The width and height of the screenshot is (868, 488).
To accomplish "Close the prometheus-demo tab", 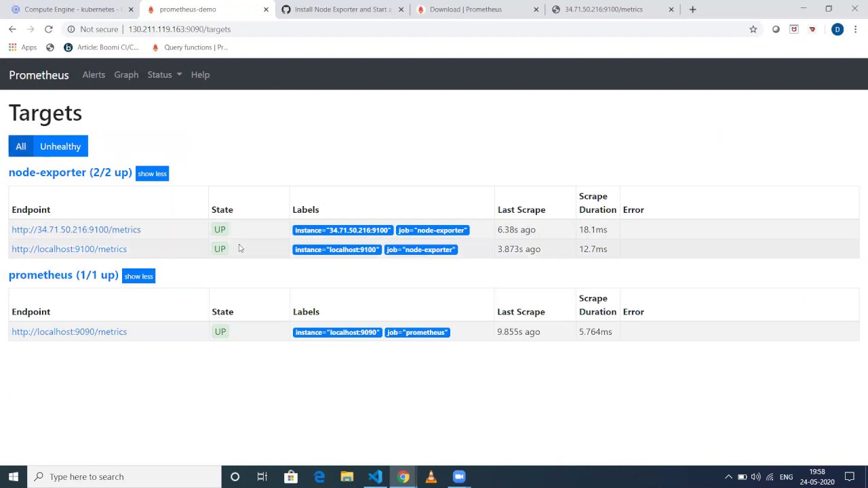I will point(266,9).
